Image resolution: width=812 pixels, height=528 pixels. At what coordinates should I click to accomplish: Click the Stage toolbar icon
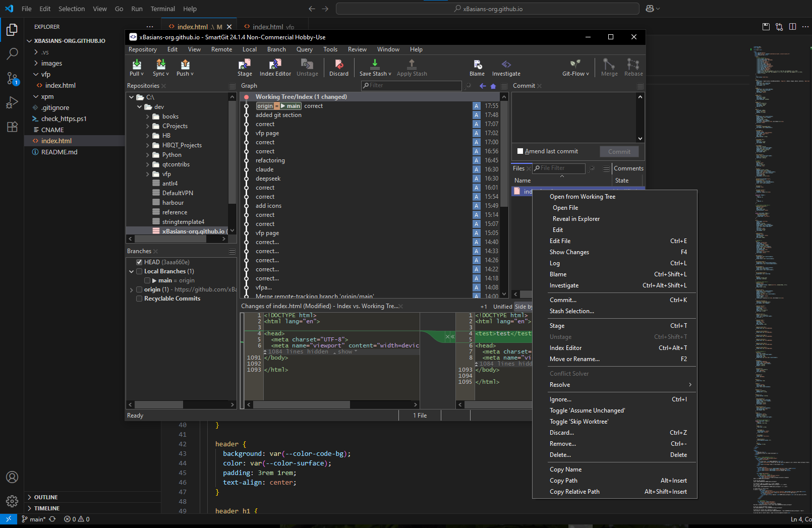pyautogui.click(x=245, y=68)
